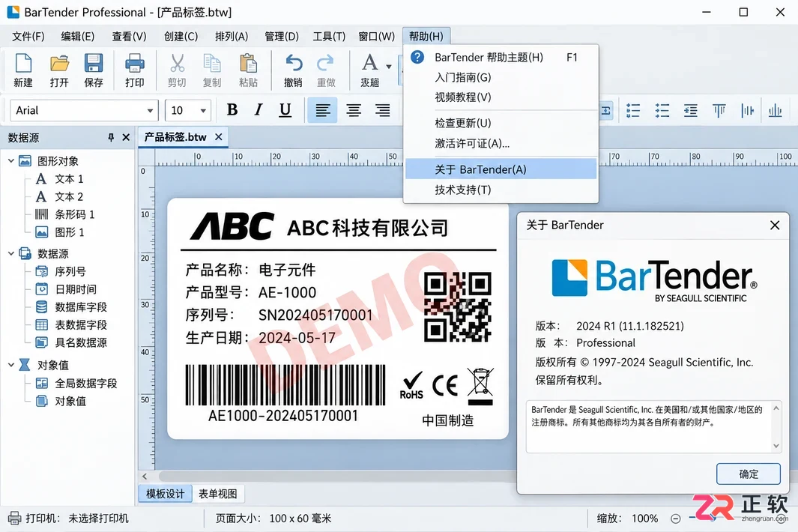This screenshot has width=798, height=532.
Task: Click the 打印 (Print) printer icon
Action: pos(134,64)
